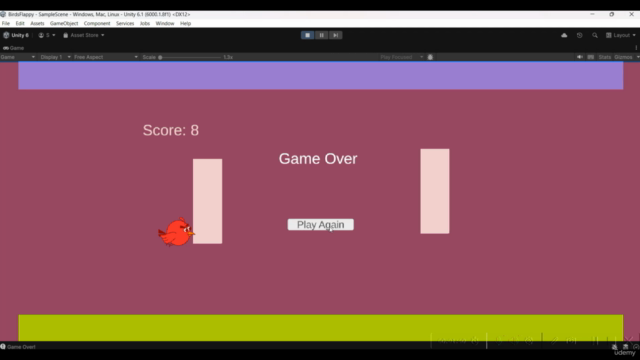Open the Gizmos dropdown arrow

(638, 57)
